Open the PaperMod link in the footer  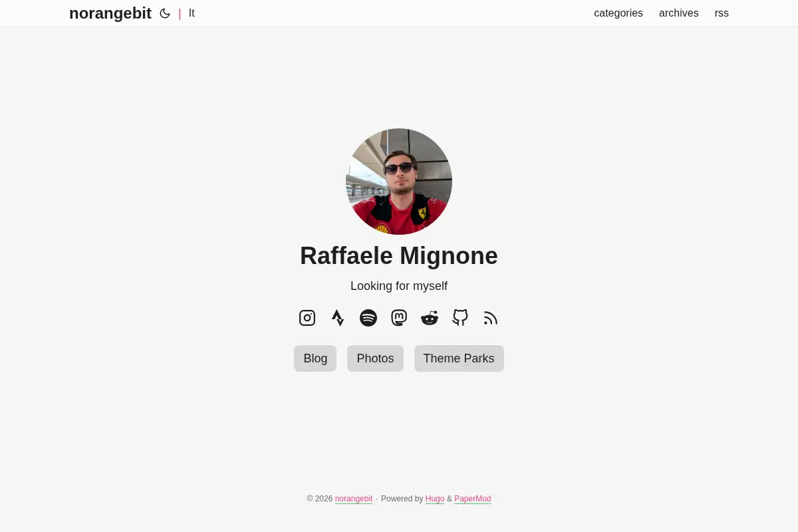click(x=473, y=499)
